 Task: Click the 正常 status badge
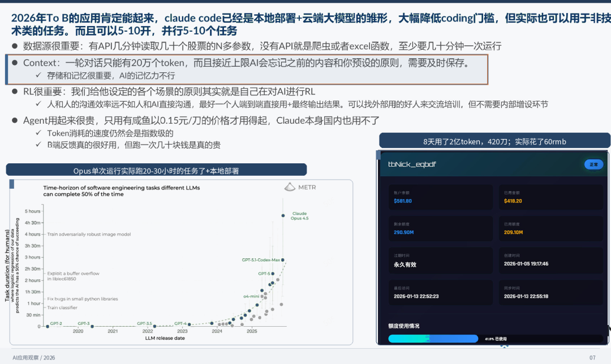[x=593, y=164]
